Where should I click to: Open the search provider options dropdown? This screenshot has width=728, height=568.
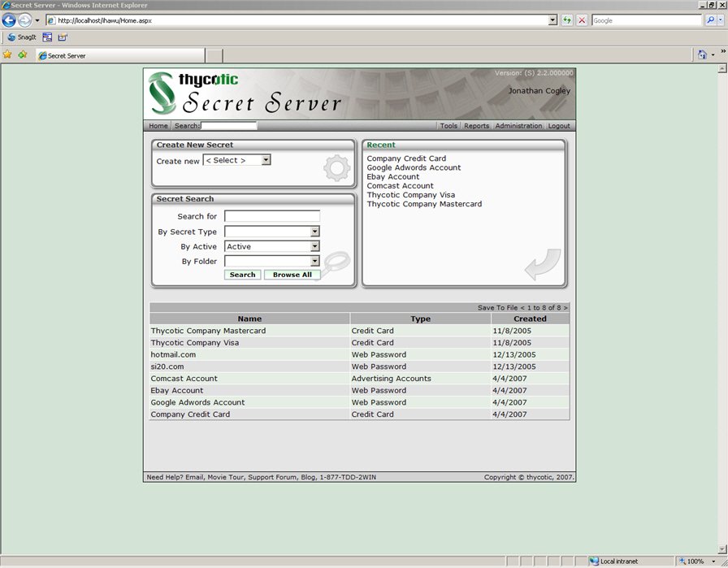coord(721,20)
